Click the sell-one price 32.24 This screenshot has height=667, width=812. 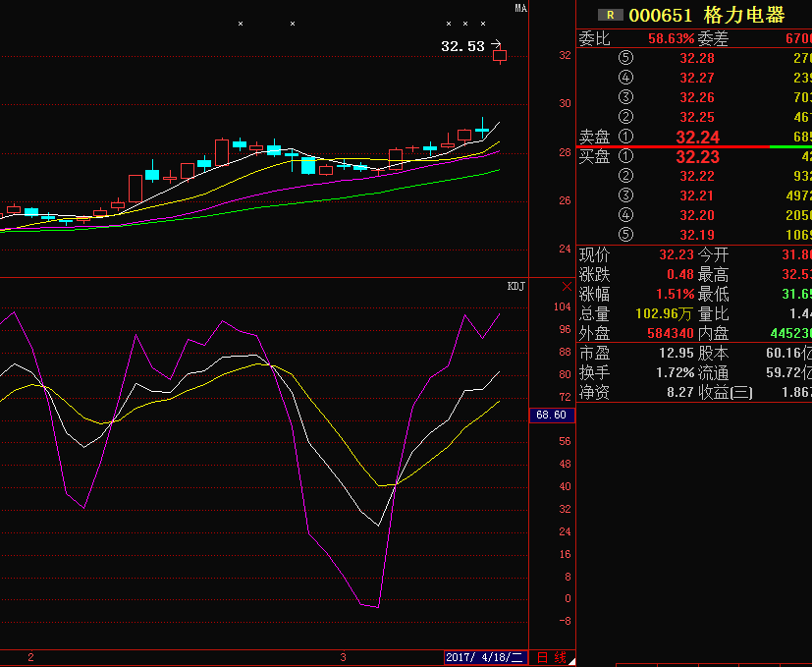tap(697, 138)
